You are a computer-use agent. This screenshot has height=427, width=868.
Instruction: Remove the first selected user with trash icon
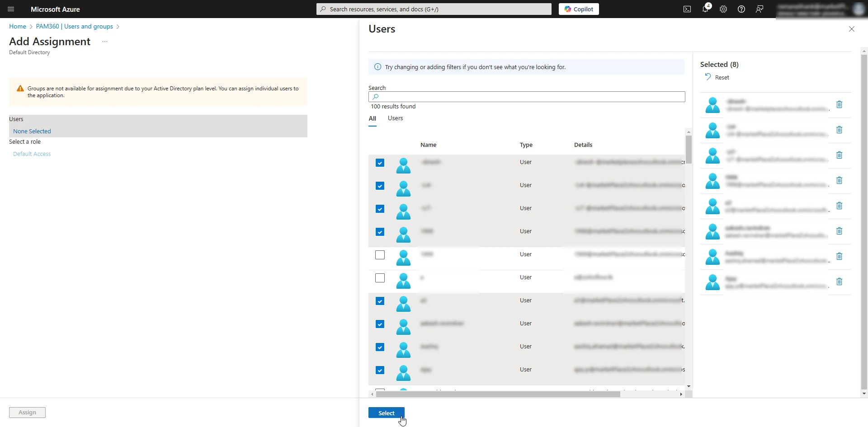point(839,104)
